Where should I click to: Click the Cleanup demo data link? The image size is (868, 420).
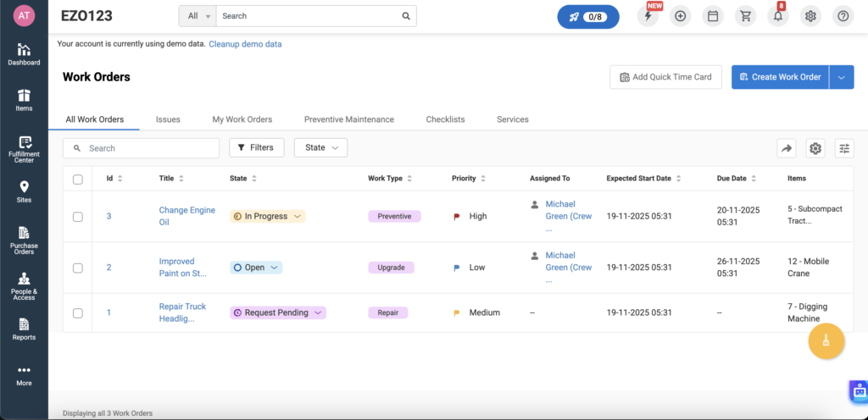245,44
